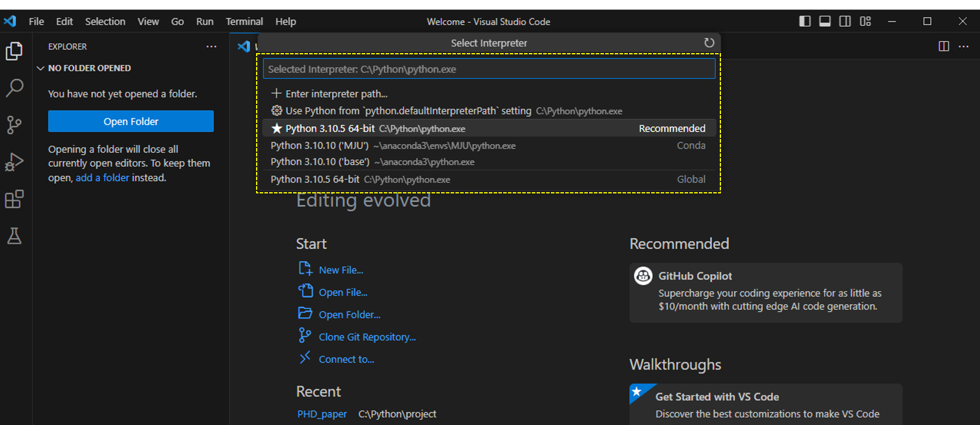Open the GitHub Copilot recommendation card
Screen dimensions: 980x425
(766, 292)
